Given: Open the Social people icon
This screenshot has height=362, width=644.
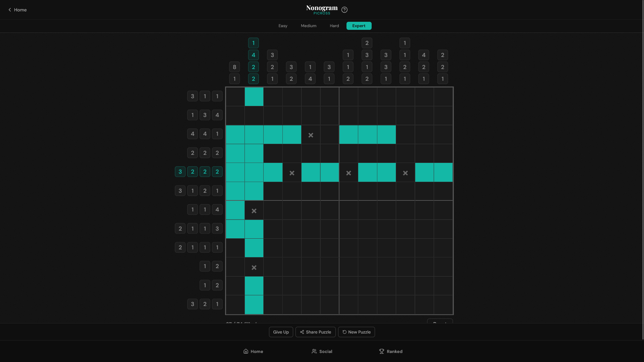Looking at the screenshot, I should coord(314,351).
